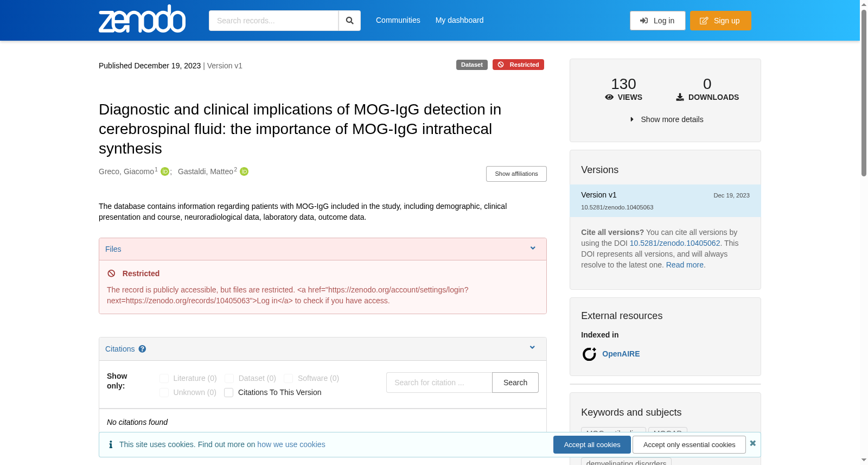The image size is (868, 465).
Task: Click the version DOI 10.5281/zenodo.10405063
Action: coord(617,207)
